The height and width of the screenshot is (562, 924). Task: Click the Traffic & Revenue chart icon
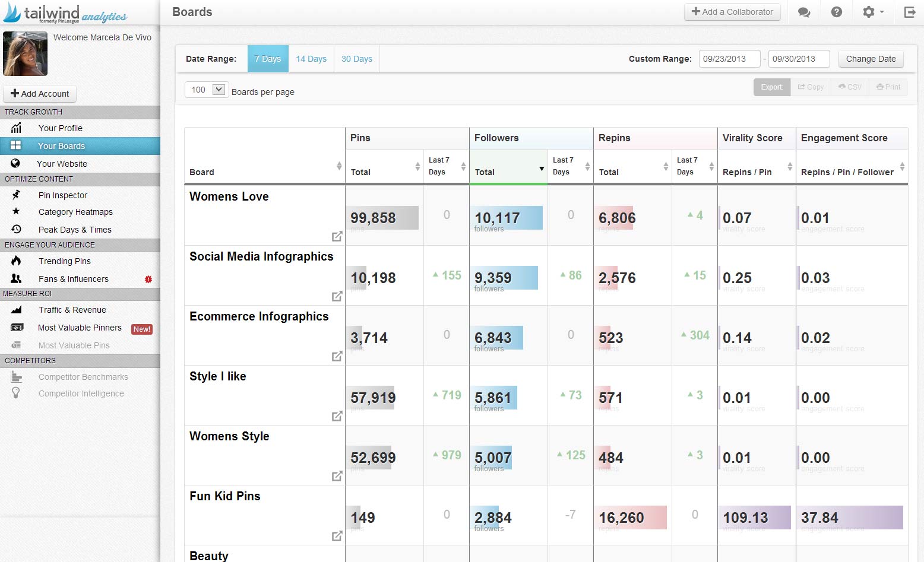(16, 309)
